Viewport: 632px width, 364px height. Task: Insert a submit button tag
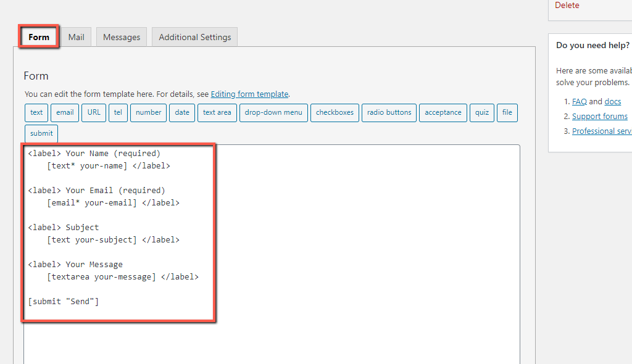(x=41, y=133)
